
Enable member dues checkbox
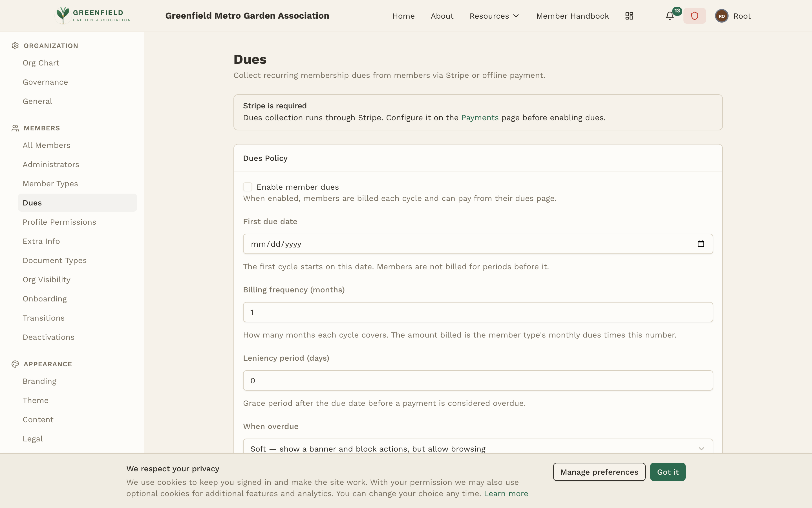point(247,187)
